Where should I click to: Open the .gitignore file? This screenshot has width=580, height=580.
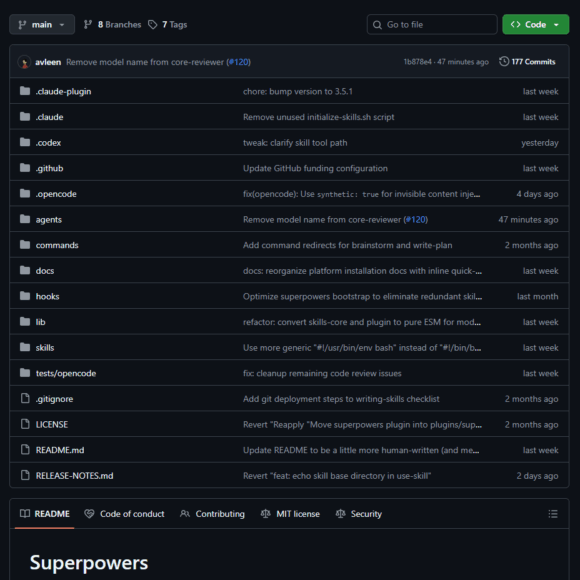coord(54,399)
